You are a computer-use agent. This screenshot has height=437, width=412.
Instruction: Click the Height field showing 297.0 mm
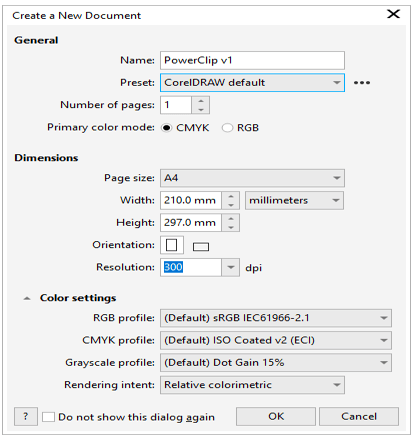(x=191, y=223)
